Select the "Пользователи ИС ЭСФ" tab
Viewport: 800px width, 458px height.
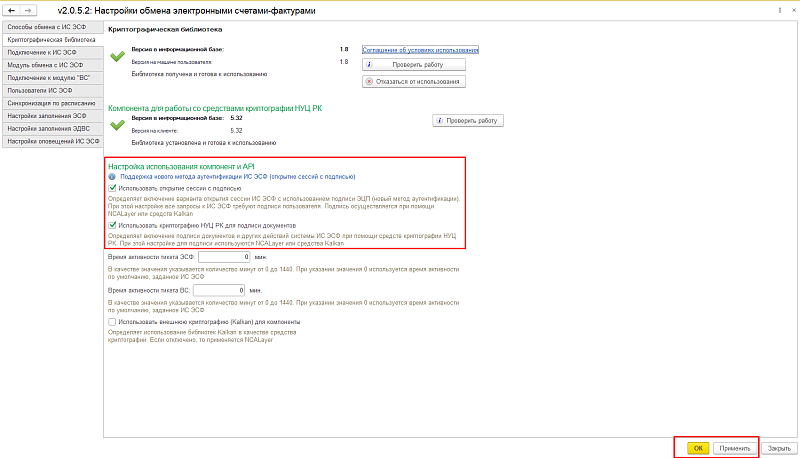point(52,90)
